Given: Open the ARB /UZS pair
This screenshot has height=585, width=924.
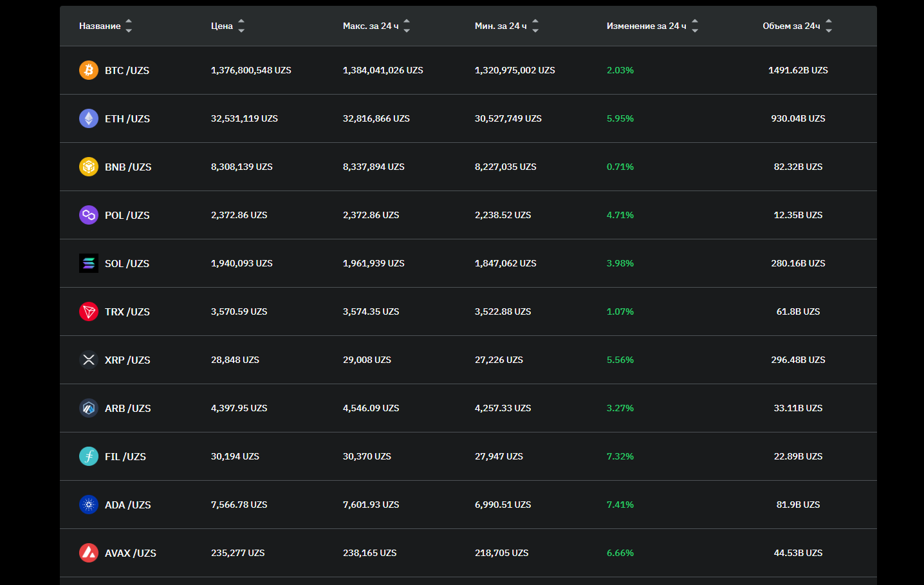Looking at the screenshot, I should click(x=128, y=408).
